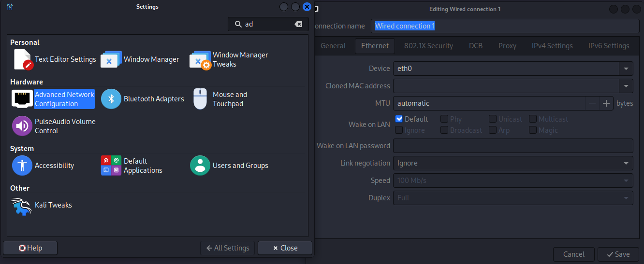644x264 pixels.
Task: Click the All Settings back button
Action: pos(228,248)
